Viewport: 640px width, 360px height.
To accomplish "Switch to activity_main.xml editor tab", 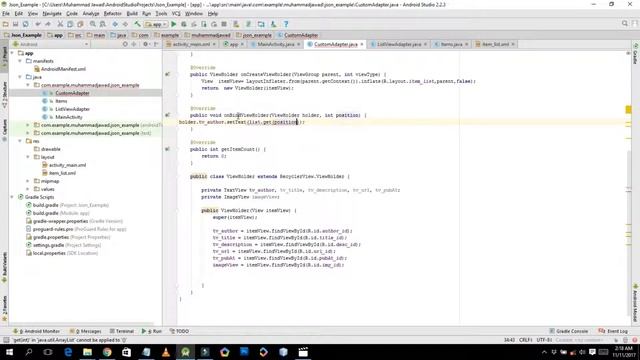I will [191, 44].
